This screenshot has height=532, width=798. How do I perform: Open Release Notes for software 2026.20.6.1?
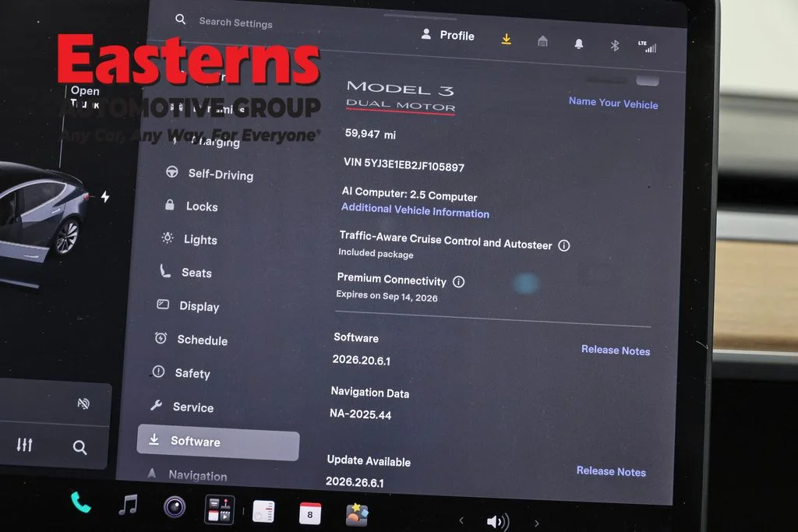click(x=616, y=350)
